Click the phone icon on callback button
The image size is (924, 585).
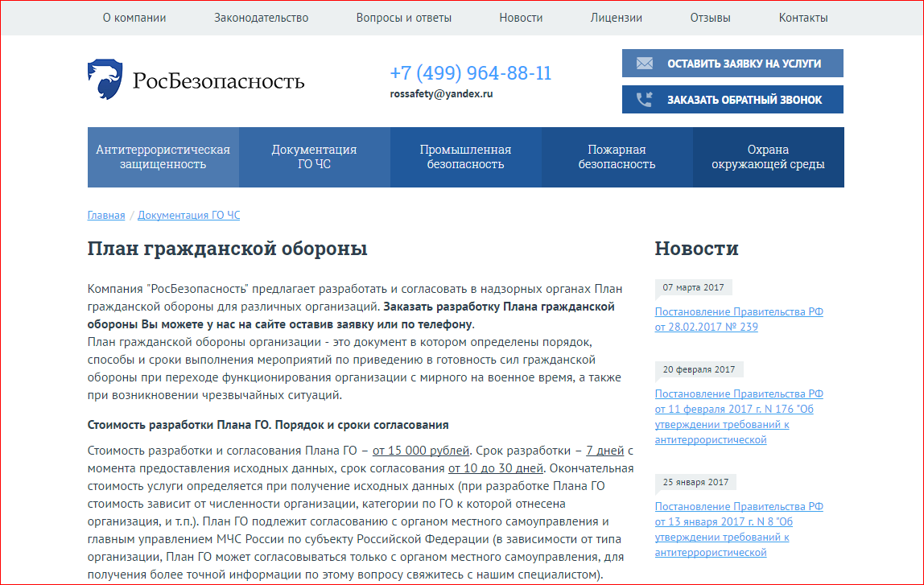(644, 100)
